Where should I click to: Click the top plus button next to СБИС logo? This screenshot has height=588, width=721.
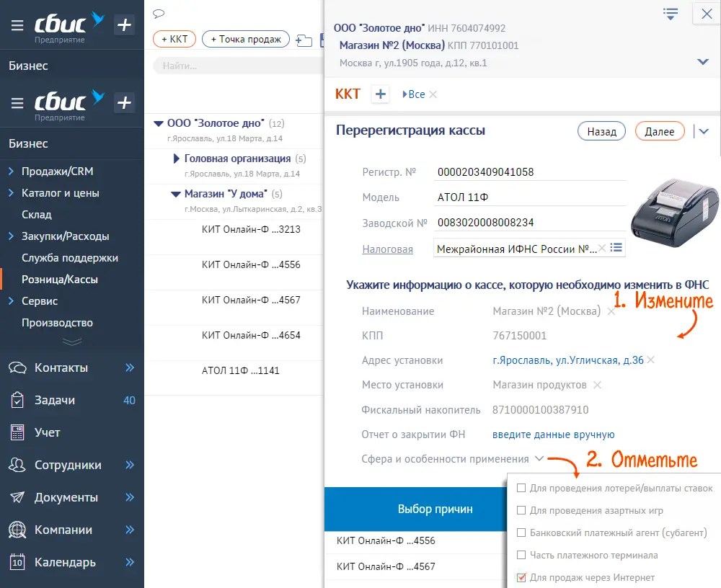click(x=124, y=24)
